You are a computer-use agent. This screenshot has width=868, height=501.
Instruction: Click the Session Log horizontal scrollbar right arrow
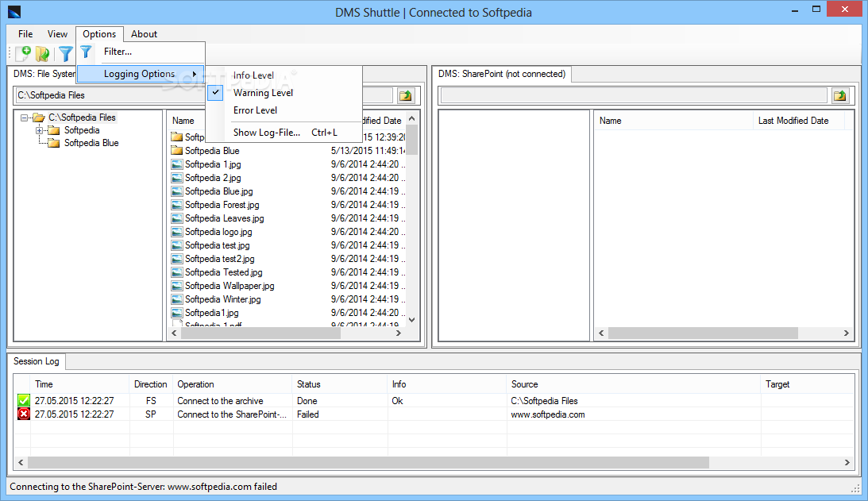pyautogui.click(x=847, y=462)
